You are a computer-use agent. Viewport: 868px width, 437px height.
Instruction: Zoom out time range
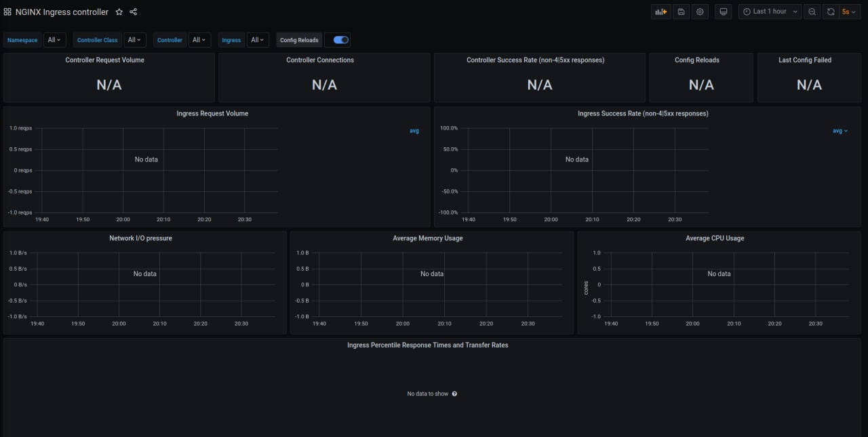[x=812, y=12]
